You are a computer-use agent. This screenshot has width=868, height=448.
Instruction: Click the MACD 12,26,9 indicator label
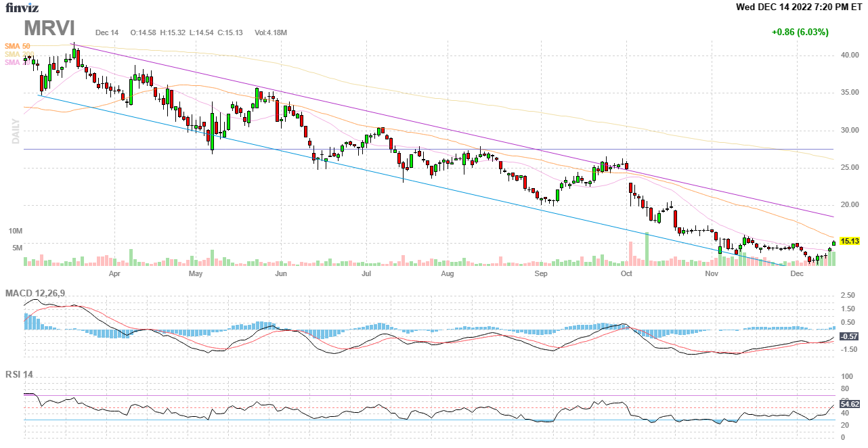click(40, 293)
